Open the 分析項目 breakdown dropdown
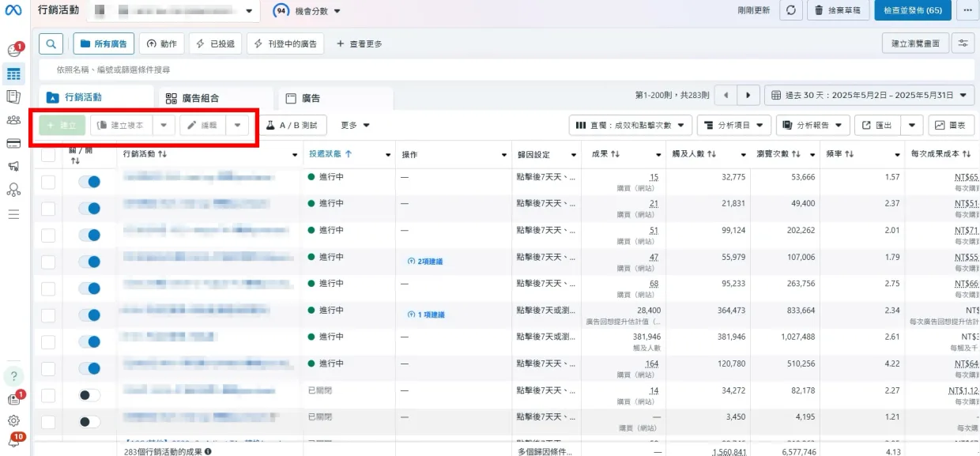980x456 pixels. point(733,125)
